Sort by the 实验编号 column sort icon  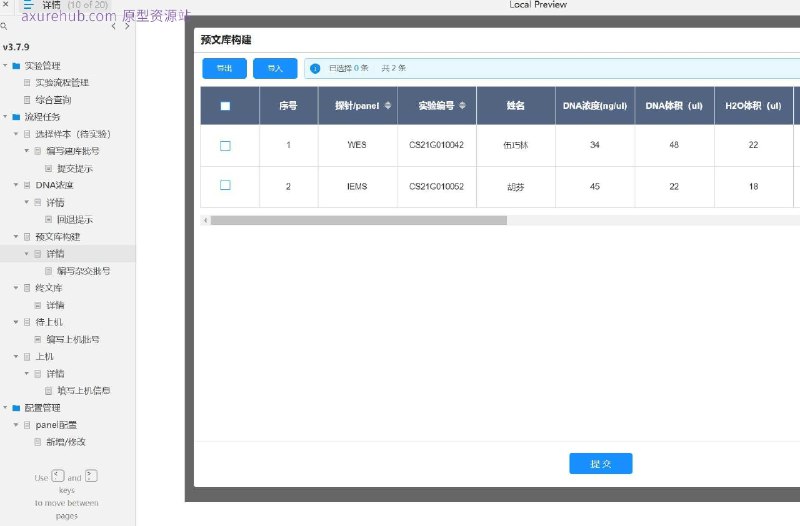(x=462, y=105)
